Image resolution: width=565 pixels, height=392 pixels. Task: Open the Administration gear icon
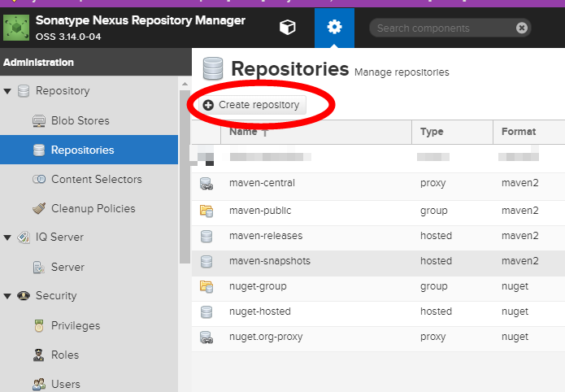(x=334, y=28)
